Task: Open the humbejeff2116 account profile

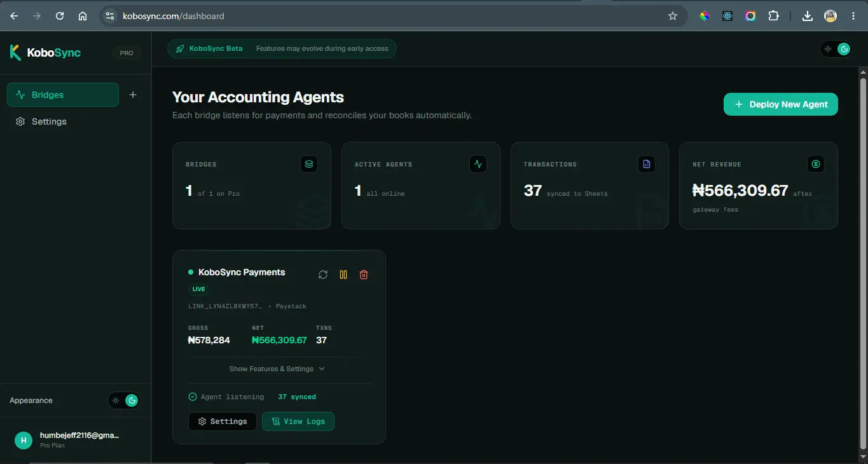Action: click(75, 440)
